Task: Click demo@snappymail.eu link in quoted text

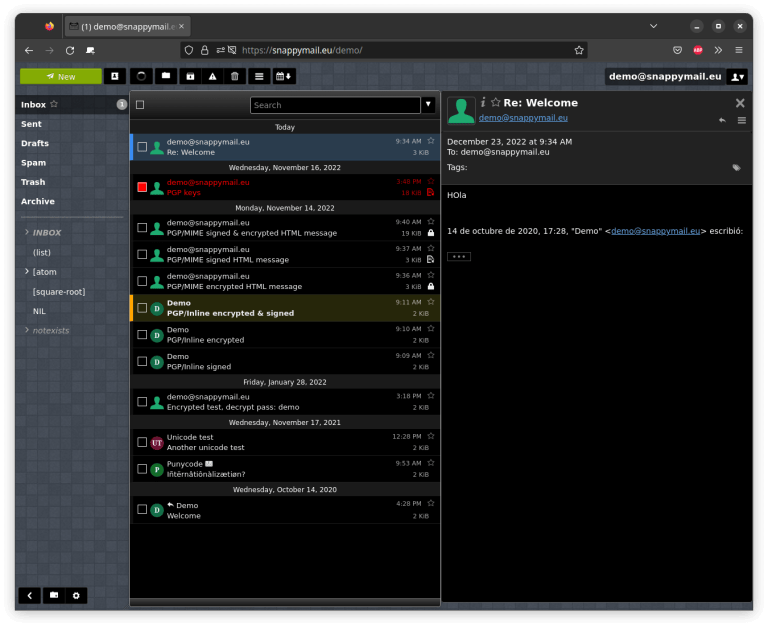Action: [x=655, y=231]
